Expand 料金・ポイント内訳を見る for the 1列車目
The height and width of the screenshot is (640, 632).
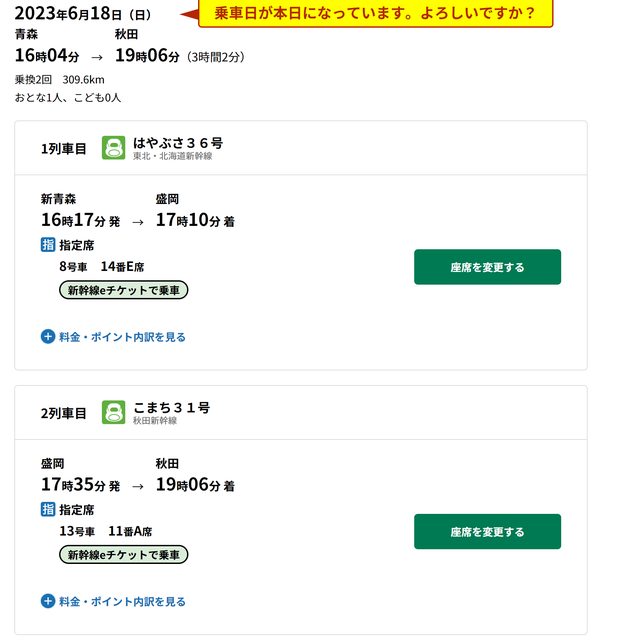tap(113, 337)
